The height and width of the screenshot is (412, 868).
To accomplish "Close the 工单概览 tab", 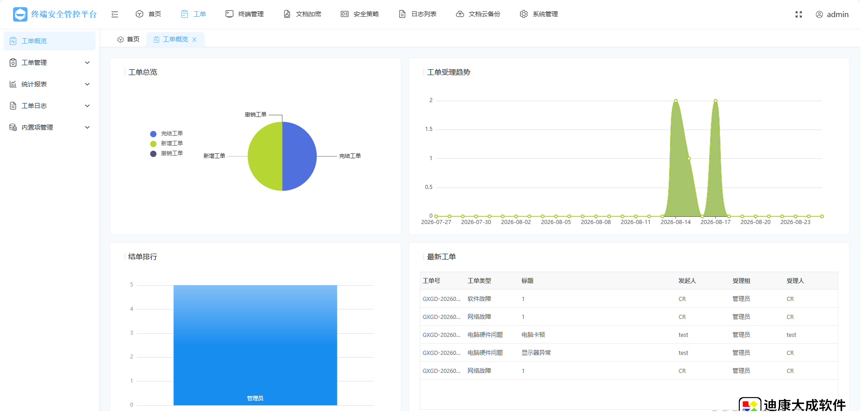I will tap(194, 40).
